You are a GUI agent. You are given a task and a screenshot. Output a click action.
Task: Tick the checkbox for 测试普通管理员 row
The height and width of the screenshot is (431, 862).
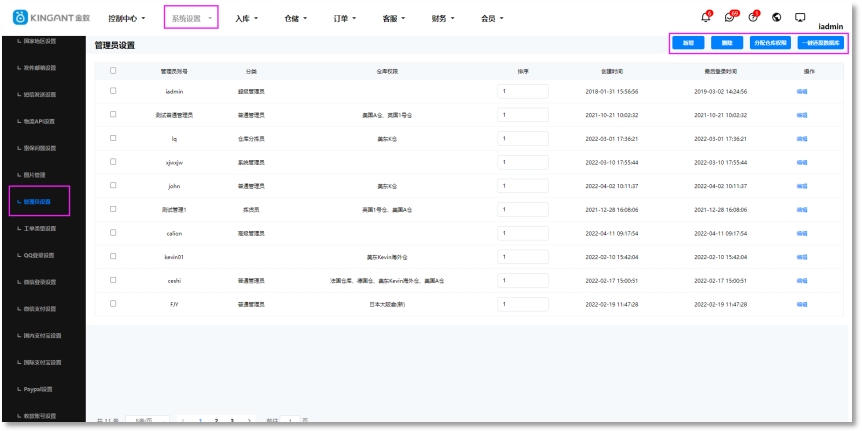tap(113, 114)
